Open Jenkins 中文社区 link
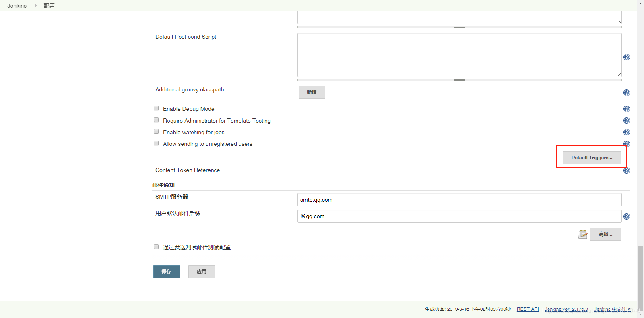644x318 pixels. click(613, 309)
